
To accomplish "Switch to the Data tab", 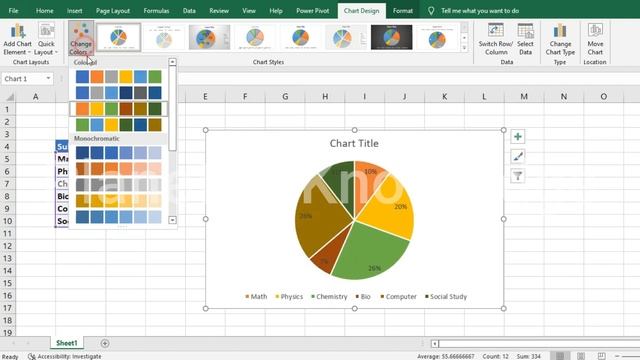I will point(189,11).
